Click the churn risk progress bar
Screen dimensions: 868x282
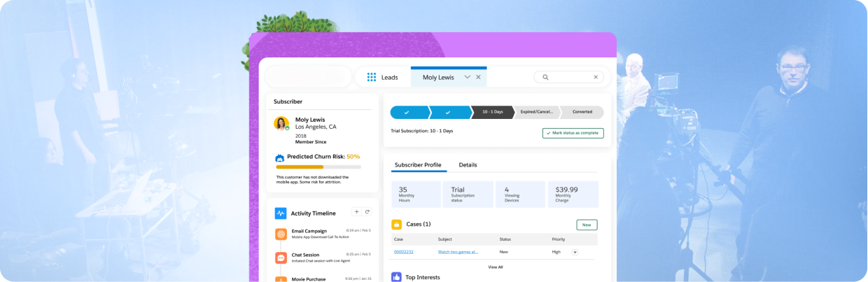click(x=318, y=167)
